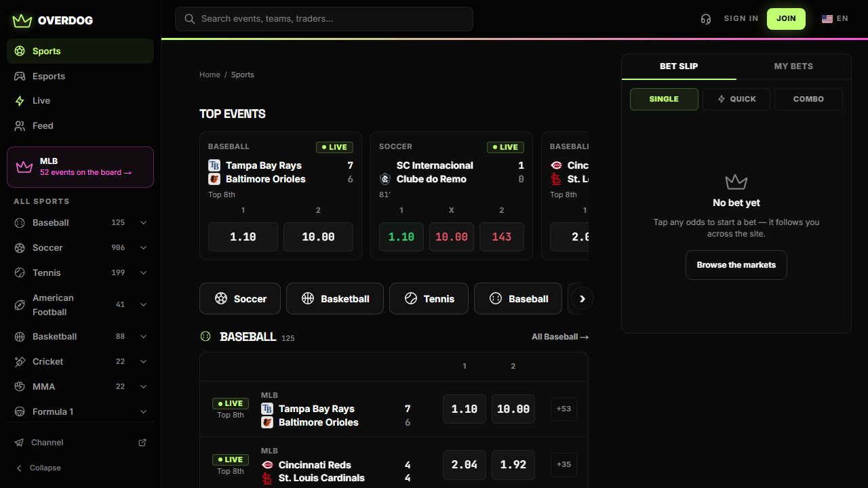
Task: Click the Cricket bat icon
Action: click(20, 361)
